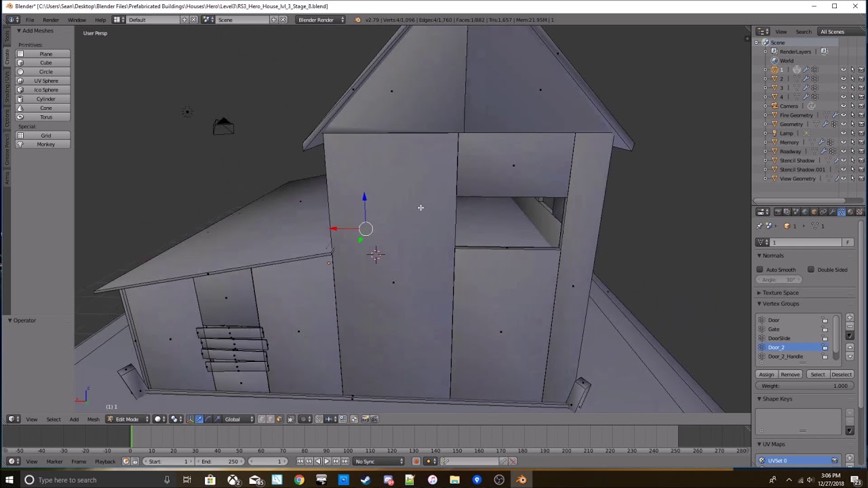Click the End frame field
This screenshot has height=488, width=868.
(220, 462)
